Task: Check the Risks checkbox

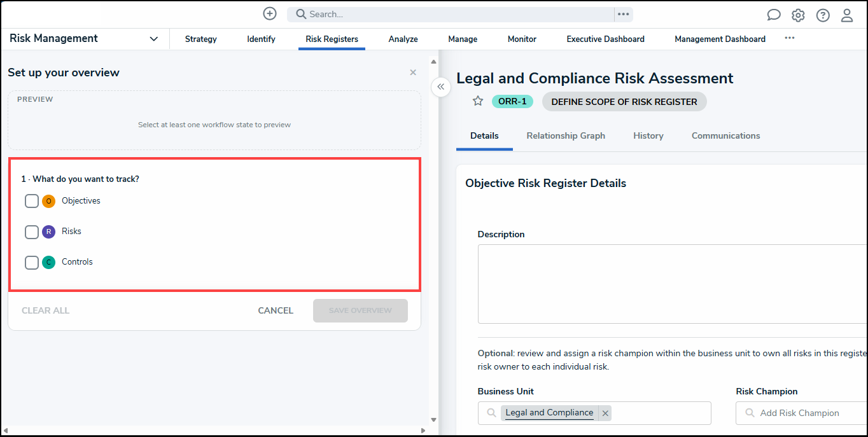Action: tap(32, 232)
